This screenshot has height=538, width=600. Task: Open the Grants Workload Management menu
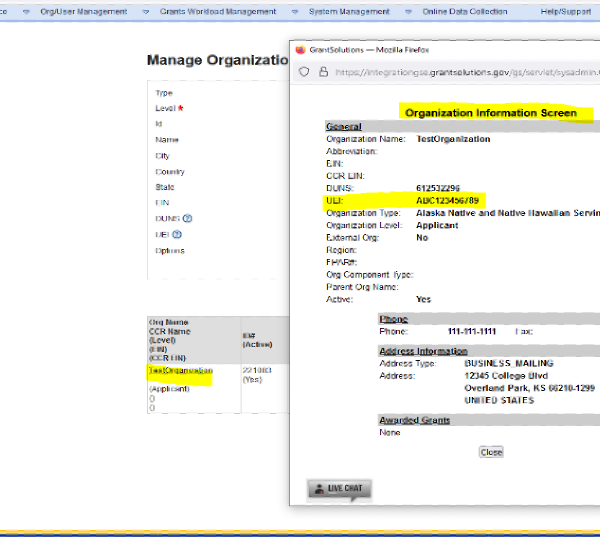[x=217, y=12]
